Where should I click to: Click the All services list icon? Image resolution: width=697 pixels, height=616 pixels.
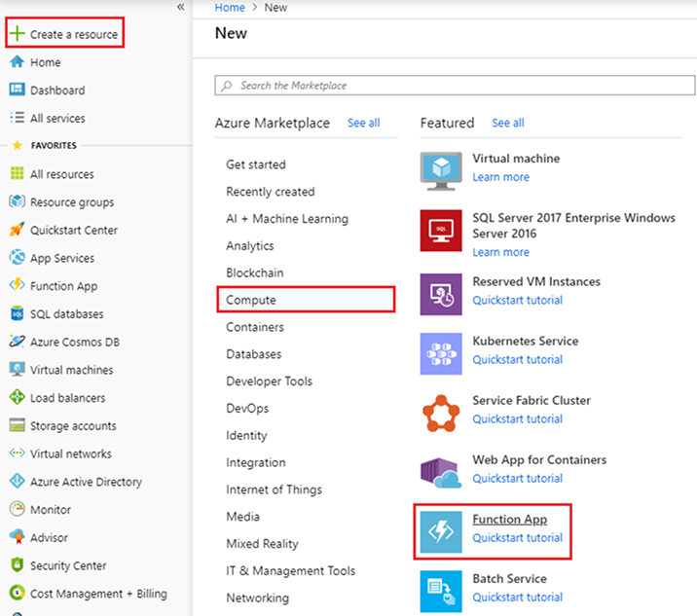(17, 118)
